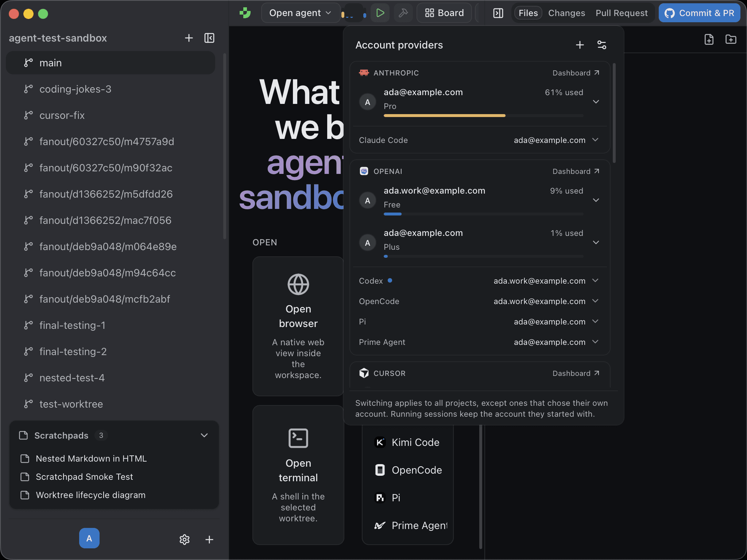Click the OpenAI provider logo
The width and height of the screenshot is (747, 560).
click(364, 171)
